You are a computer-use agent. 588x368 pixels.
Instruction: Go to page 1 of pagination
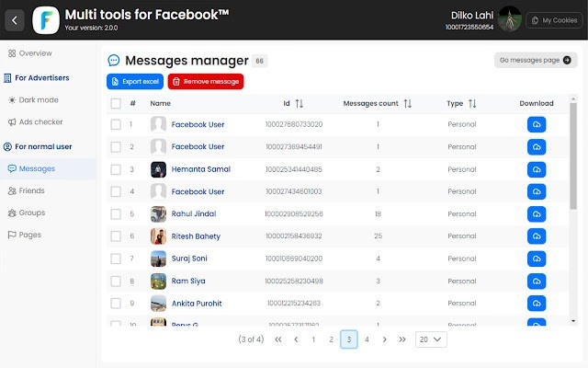pos(313,339)
